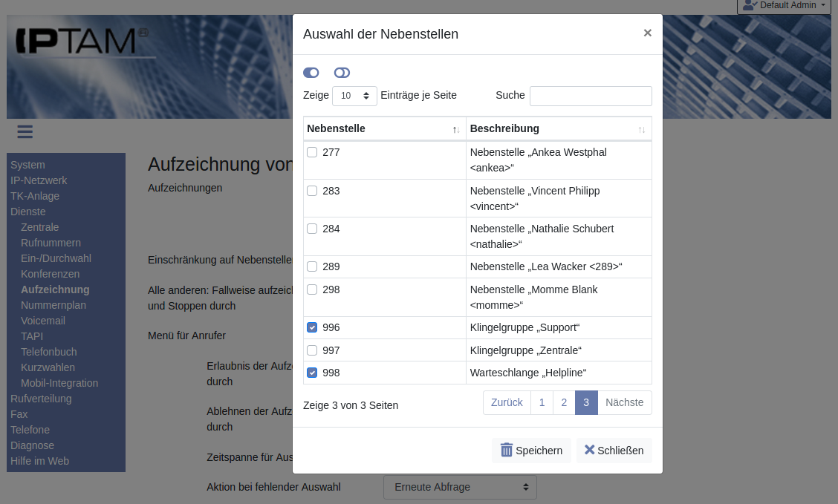This screenshot has width=838, height=504.
Task: Click the X icon on Schließen
Action: pos(589,450)
